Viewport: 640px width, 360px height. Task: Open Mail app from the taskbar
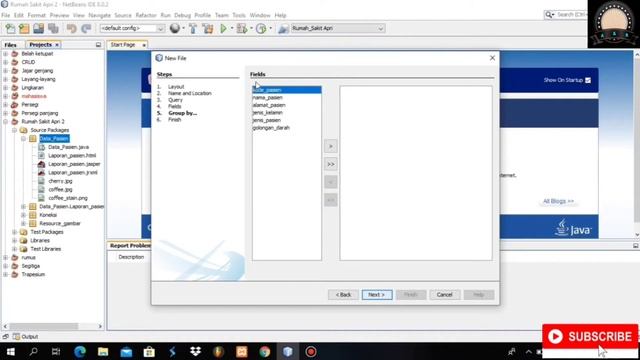pos(126,351)
